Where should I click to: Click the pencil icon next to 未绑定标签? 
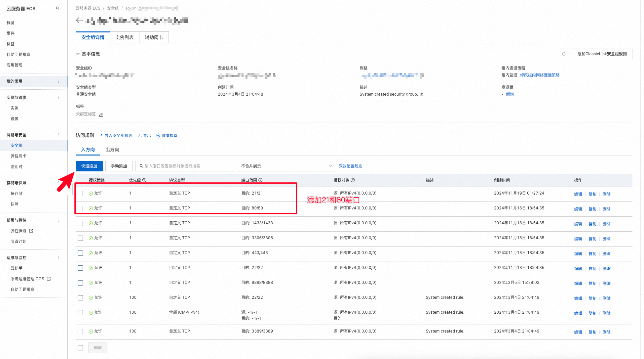click(101, 115)
